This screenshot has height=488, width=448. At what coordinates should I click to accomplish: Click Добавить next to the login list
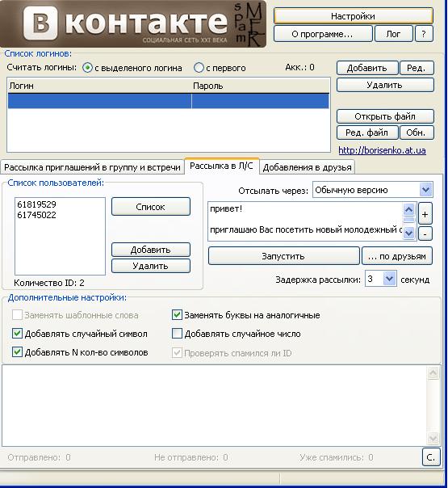click(x=367, y=68)
